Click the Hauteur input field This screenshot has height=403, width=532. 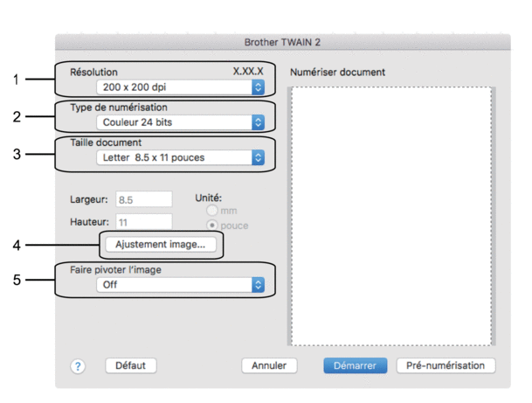[x=144, y=222]
